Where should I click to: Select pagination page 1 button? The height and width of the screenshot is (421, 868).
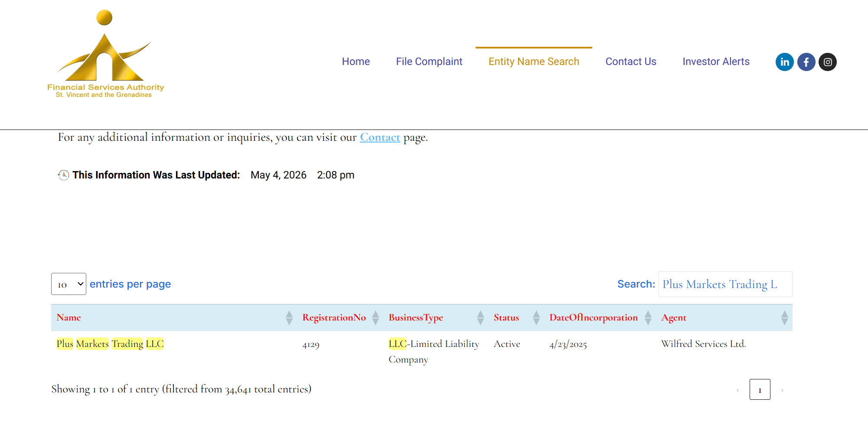click(x=760, y=389)
